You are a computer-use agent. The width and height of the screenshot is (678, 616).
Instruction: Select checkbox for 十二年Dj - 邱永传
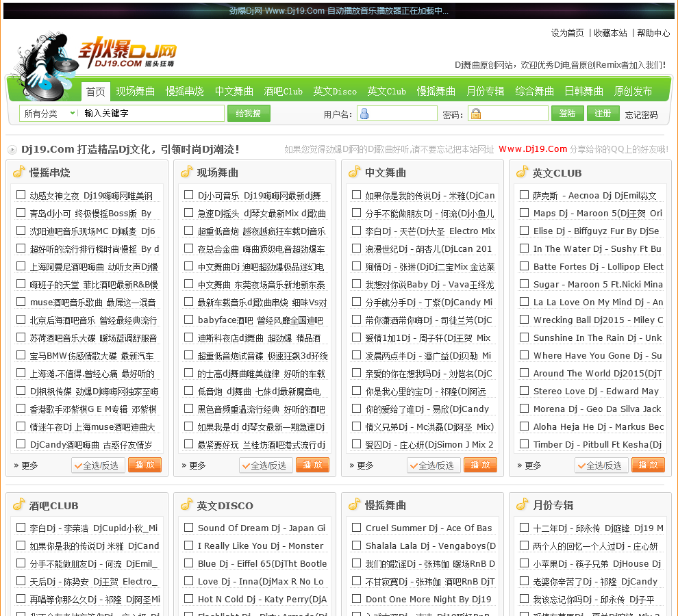[x=524, y=528]
